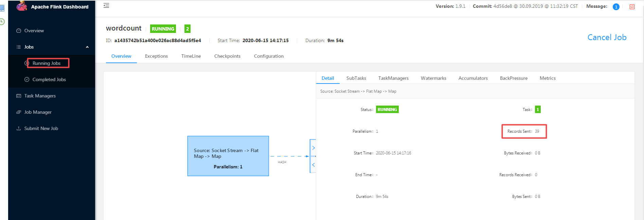Select the Source Socket Stream graph node
Viewport: 644px width, 220px height.
[228, 156]
